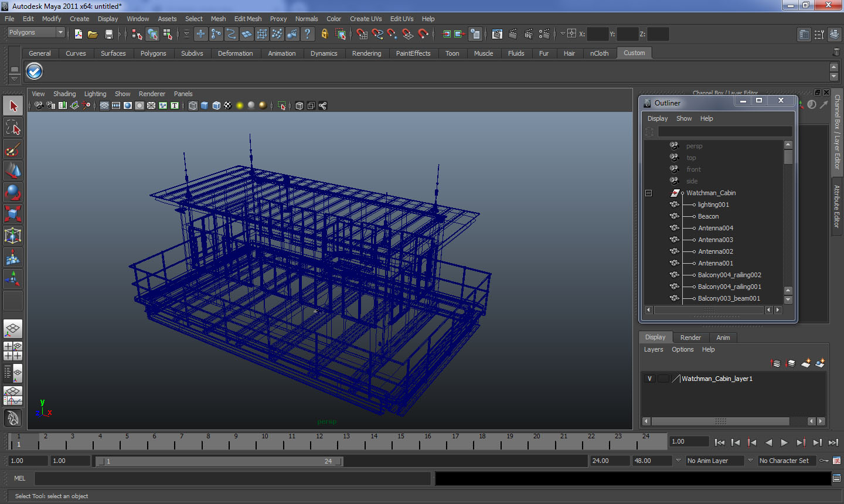844x504 pixels.
Task: Open animation preferences icon
Action: tap(836, 461)
